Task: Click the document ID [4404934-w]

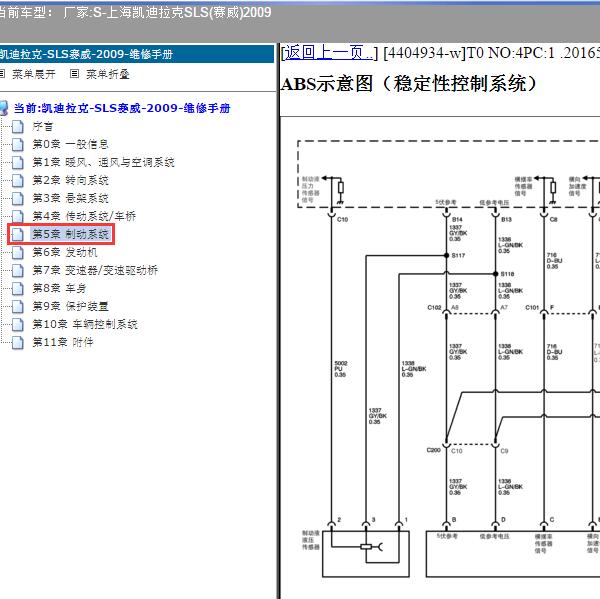Action: tap(424, 52)
